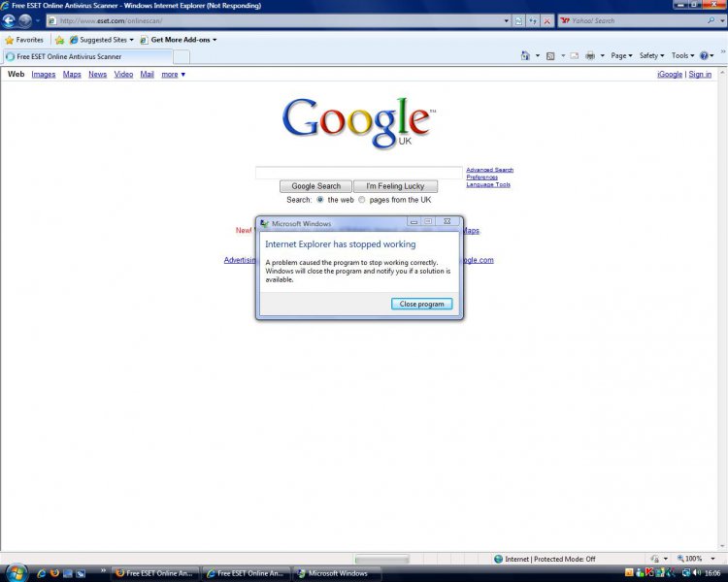Switch to the Firefox Free ESET taskbar button

(x=155, y=573)
